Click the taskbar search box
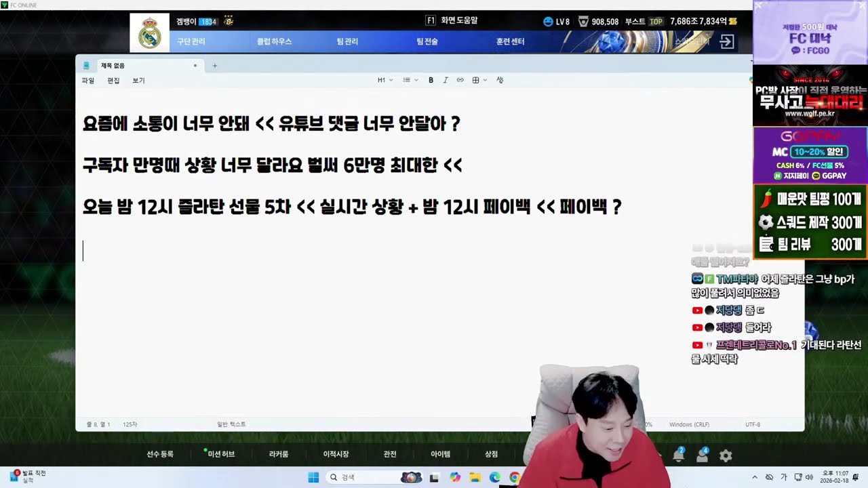Viewport: 868px width, 488px height. 375,477
